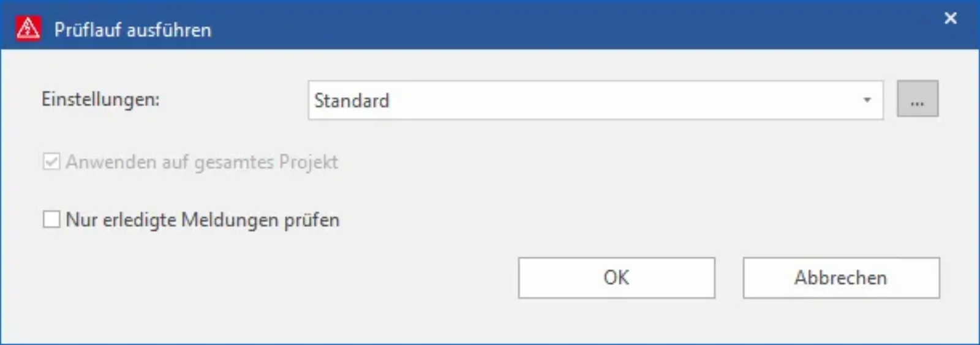Click the Nur erledigte Meldungen prüfen label
This screenshot has width=980, height=345.
(202, 220)
